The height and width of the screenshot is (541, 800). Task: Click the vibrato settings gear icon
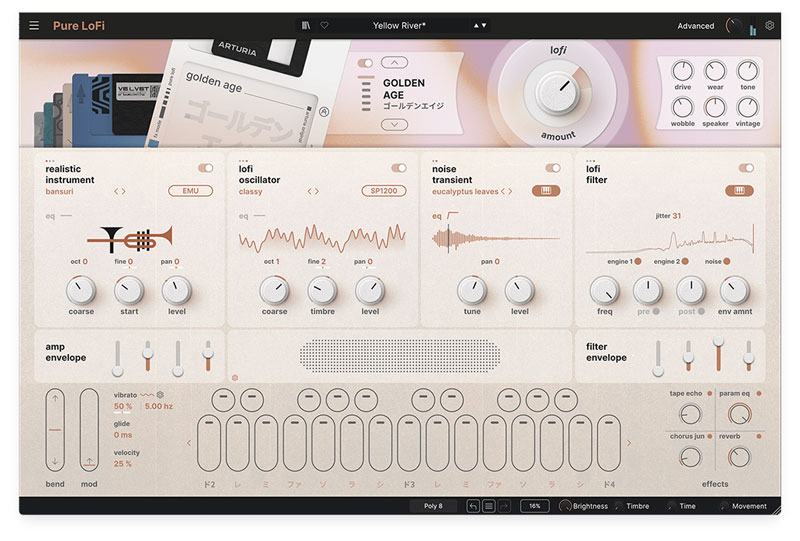[160, 395]
